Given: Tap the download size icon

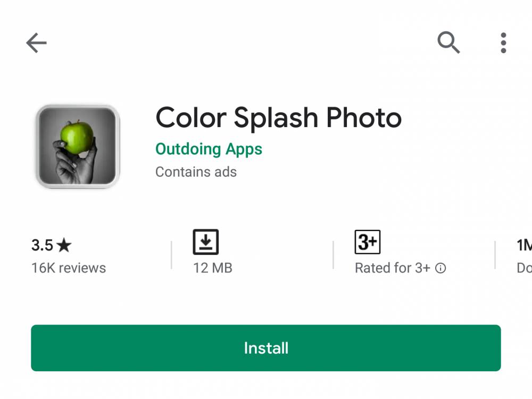Looking at the screenshot, I should (x=205, y=242).
